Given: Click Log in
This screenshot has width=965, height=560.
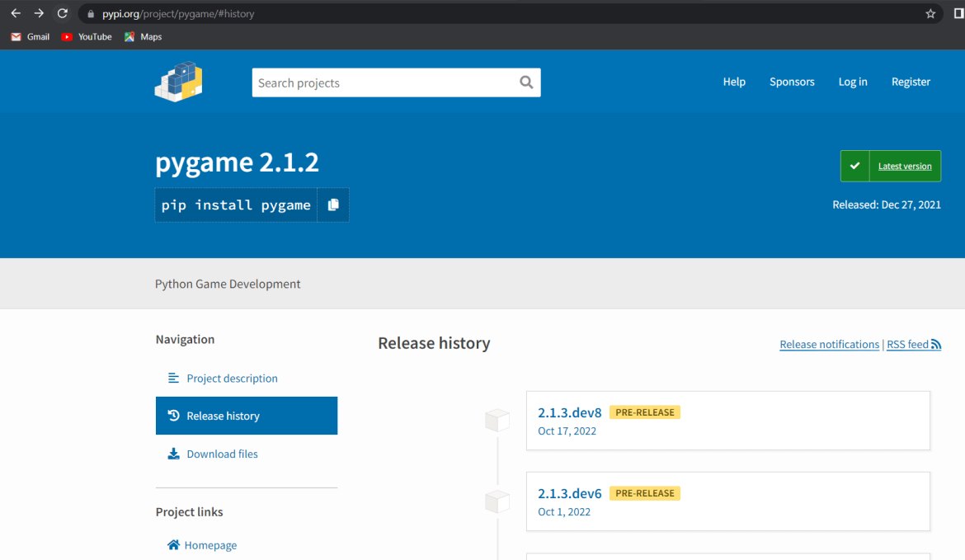Looking at the screenshot, I should click(853, 81).
